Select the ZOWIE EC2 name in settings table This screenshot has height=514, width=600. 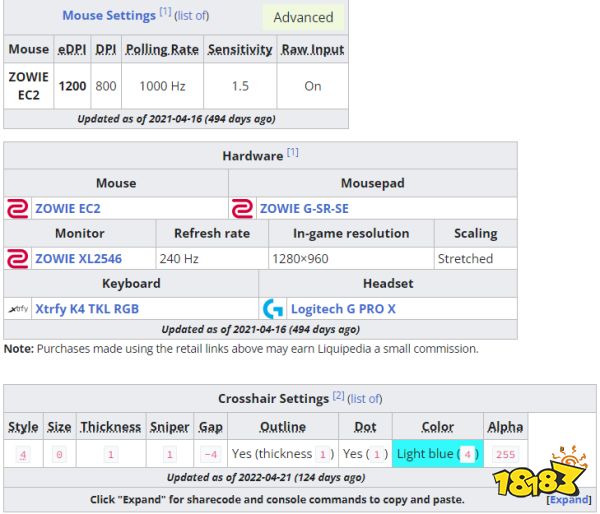click(x=29, y=86)
